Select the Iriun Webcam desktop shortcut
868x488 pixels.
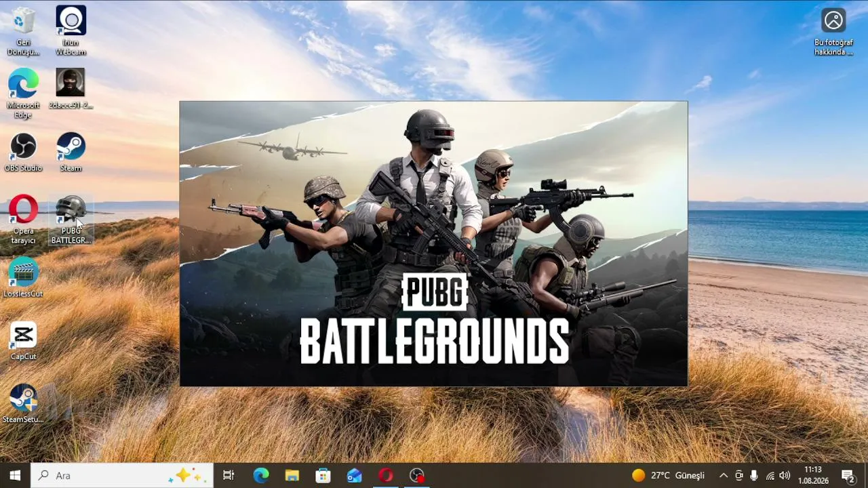71,31
